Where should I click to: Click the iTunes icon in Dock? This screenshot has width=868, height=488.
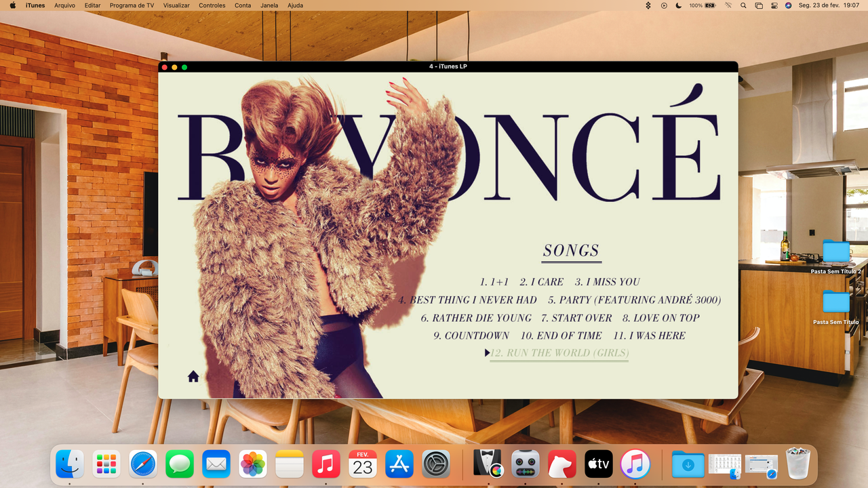(635, 464)
